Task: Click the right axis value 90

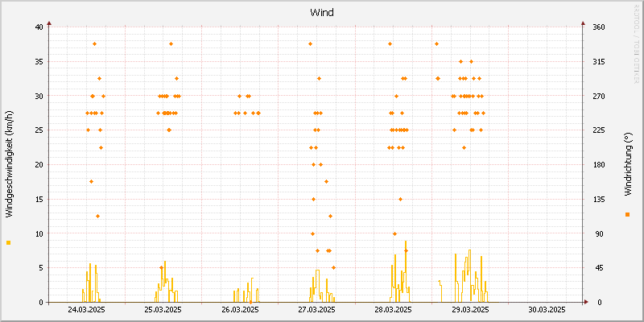Action: pos(597,233)
